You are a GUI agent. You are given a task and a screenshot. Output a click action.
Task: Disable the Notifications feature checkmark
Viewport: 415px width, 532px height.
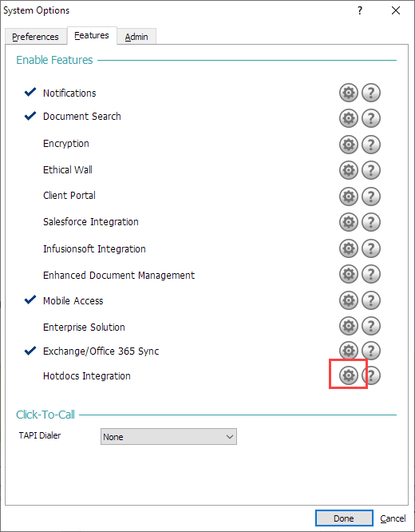30,92
